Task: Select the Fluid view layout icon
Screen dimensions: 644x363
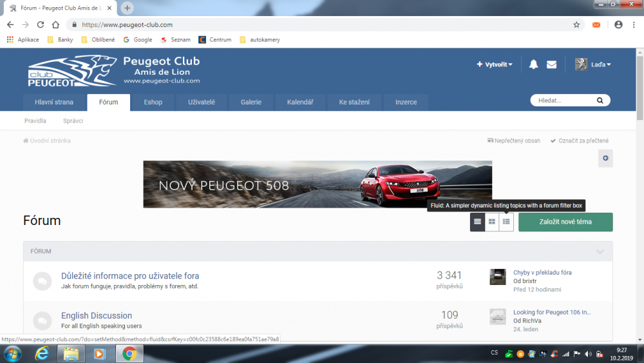Action: pyautogui.click(x=506, y=222)
